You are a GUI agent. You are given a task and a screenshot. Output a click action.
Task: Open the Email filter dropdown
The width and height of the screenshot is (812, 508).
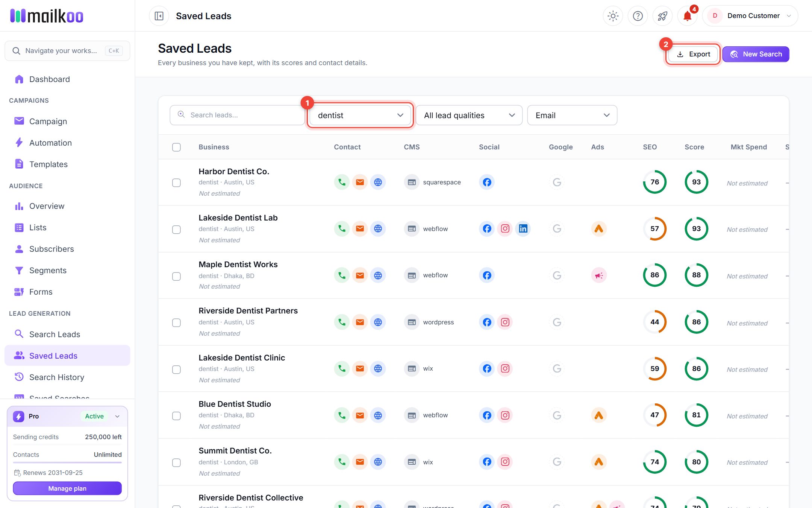572,115
